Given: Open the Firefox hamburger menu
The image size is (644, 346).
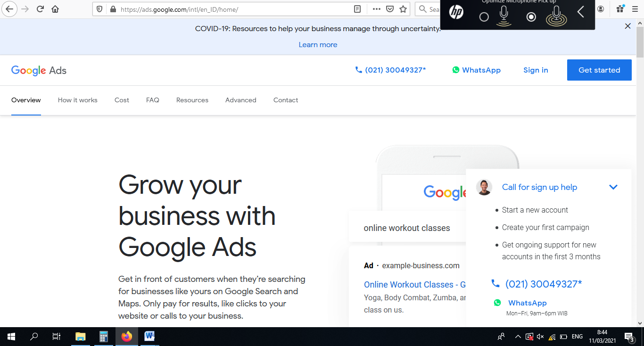Looking at the screenshot, I should (x=635, y=9).
